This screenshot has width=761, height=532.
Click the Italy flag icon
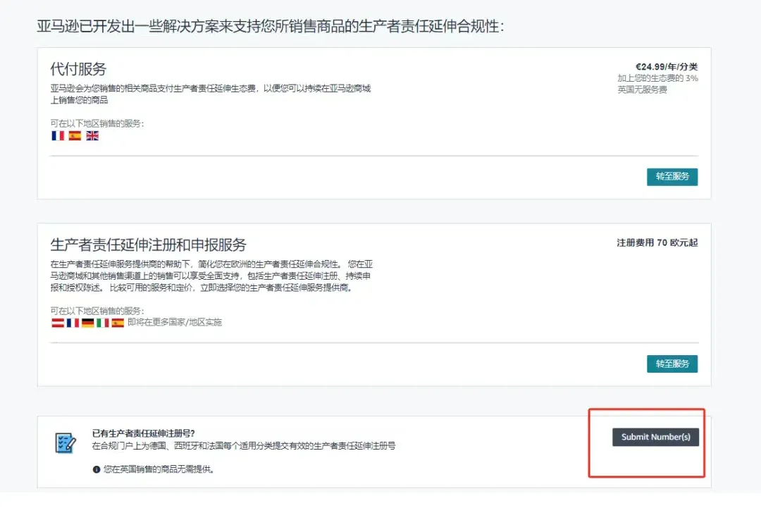(x=103, y=323)
